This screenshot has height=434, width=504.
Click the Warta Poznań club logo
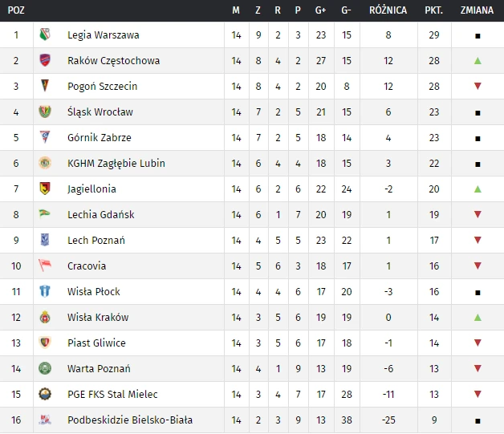[45, 369]
